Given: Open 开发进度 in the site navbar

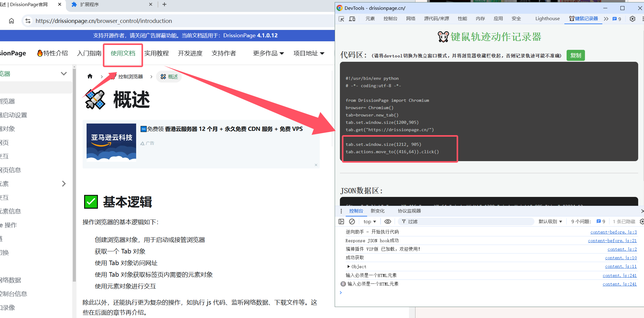Looking at the screenshot, I should (190, 53).
